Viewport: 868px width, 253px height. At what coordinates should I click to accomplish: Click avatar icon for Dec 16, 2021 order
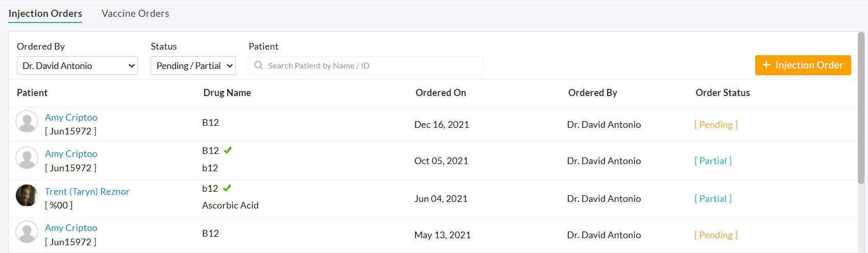27,122
